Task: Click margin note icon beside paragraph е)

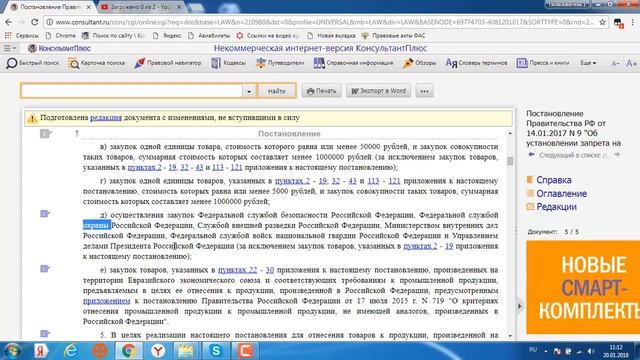Action: 45,269
